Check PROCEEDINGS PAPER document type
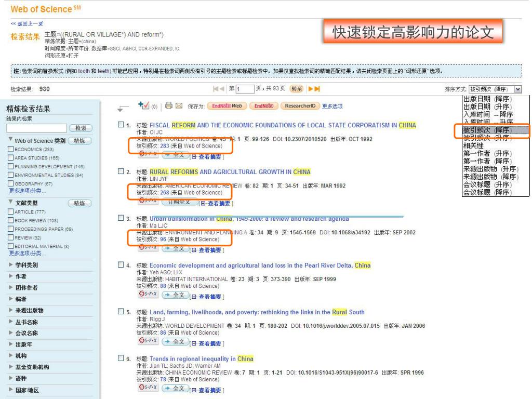 [10, 229]
